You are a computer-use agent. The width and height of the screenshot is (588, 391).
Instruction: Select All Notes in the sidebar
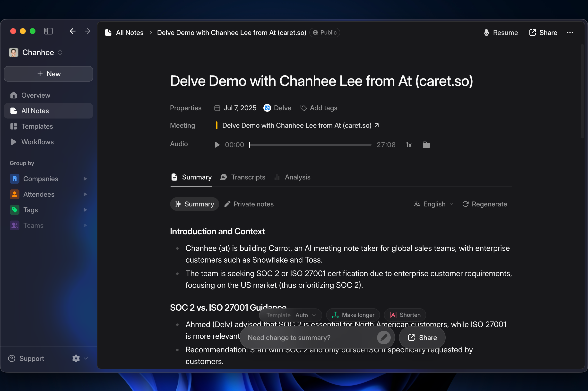click(48, 111)
